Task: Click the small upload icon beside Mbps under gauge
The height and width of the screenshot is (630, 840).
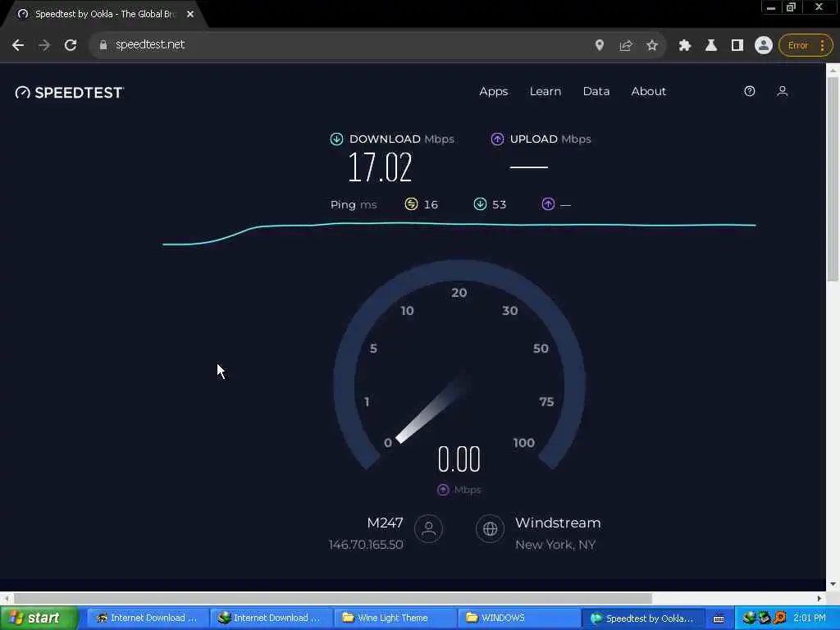Action: pos(443,490)
